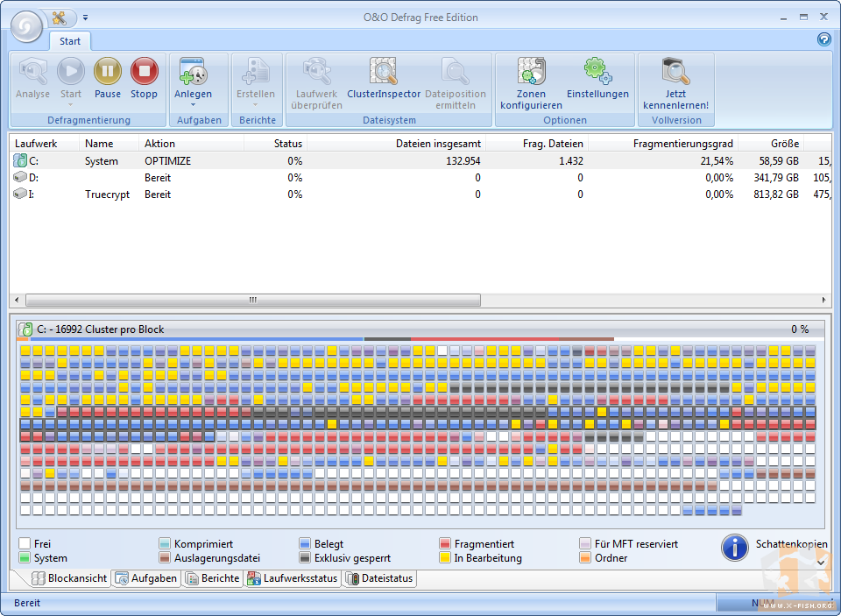Screen dimensions: 841x616
Task: Run the Analyse tool in the ribbon
Action: tap(32, 78)
